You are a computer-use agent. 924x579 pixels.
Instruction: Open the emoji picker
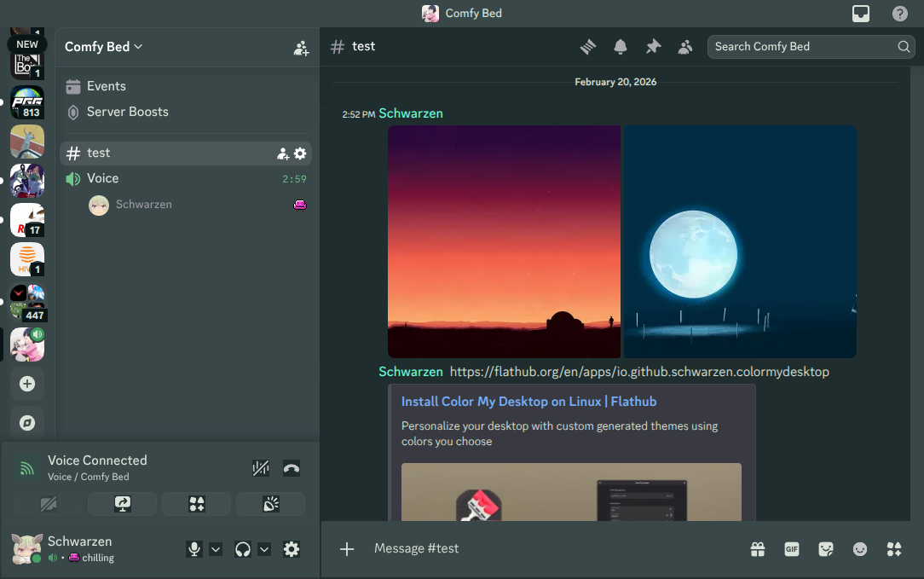coord(860,549)
